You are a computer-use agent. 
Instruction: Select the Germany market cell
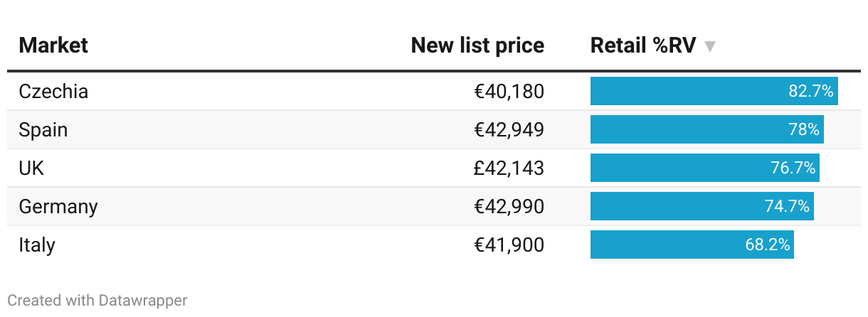(58, 207)
